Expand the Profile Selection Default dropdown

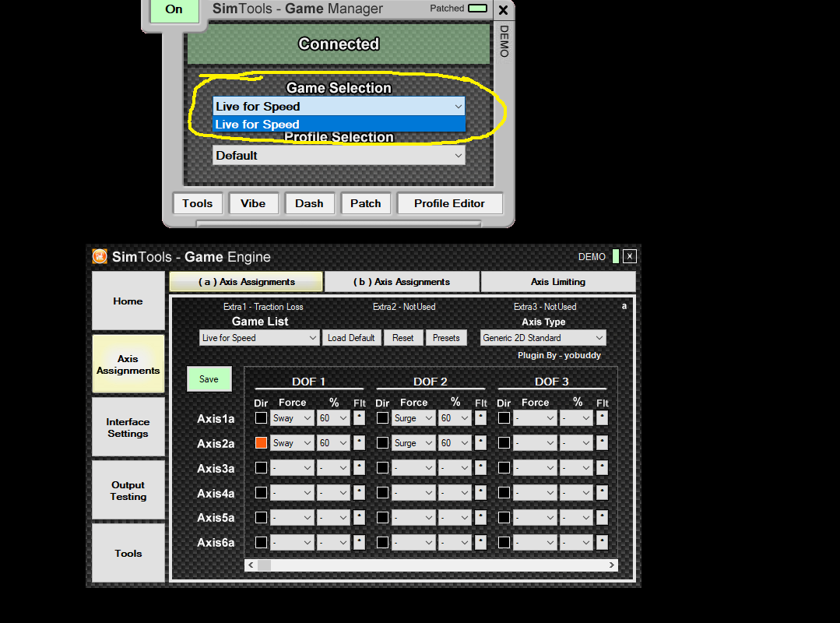click(x=339, y=156)
